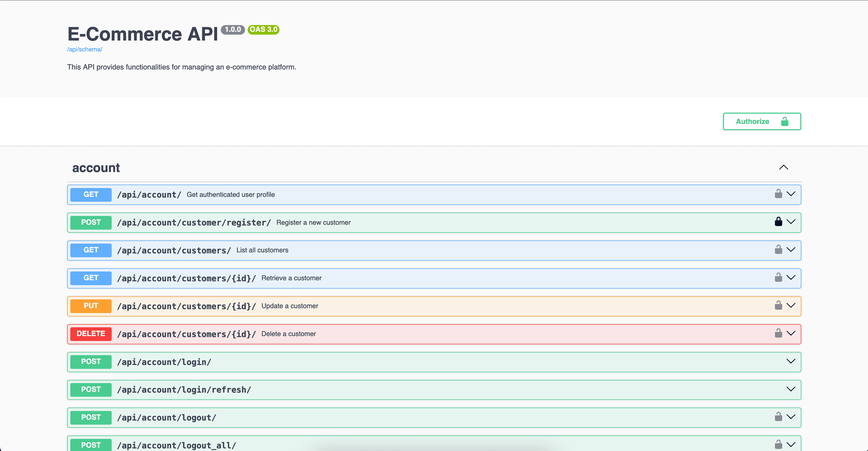Viewport: 868px width, 451px height.
Task: Click the lock icon on GET /api/account/
Action: 778,194
